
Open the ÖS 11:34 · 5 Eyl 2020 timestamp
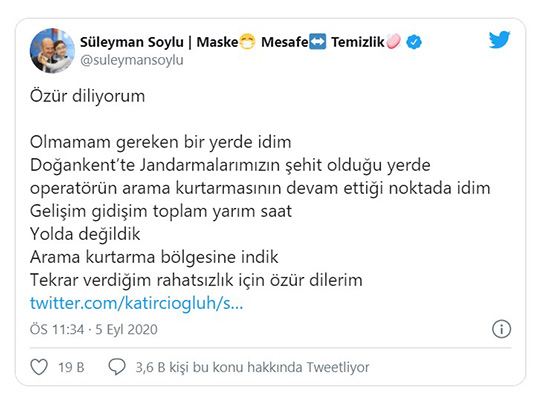[94, 330]
